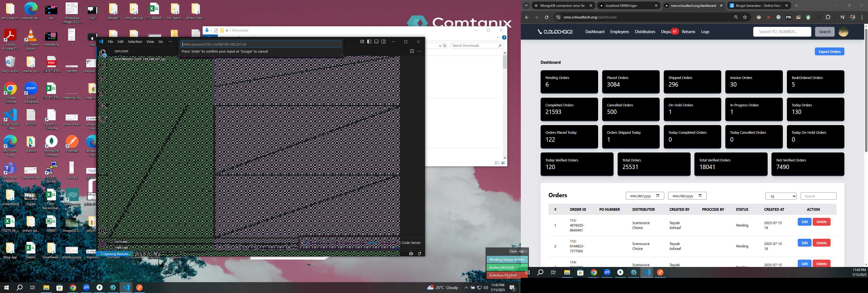Open Employees in CloudChoice navigation
This screenshot has height=293, width=868.
click(x=619, y=32)
